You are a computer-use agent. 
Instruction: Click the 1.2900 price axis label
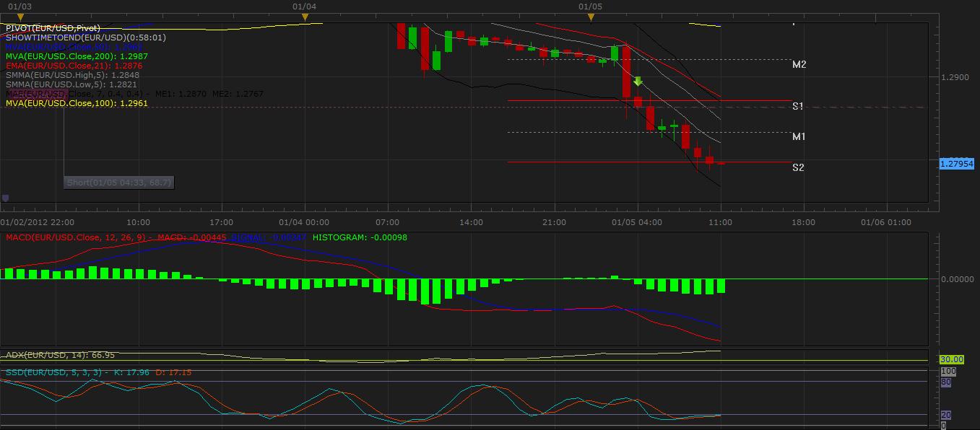coord(955,76)
